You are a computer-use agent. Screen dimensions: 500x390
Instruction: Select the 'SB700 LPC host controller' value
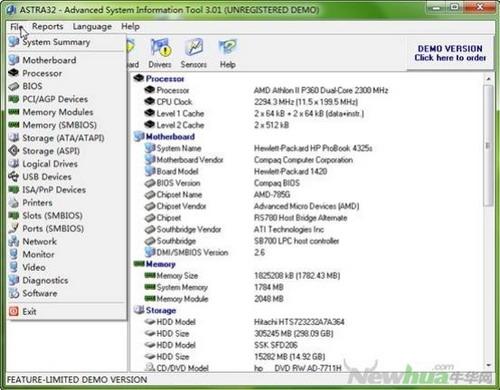tap(297, 241)
